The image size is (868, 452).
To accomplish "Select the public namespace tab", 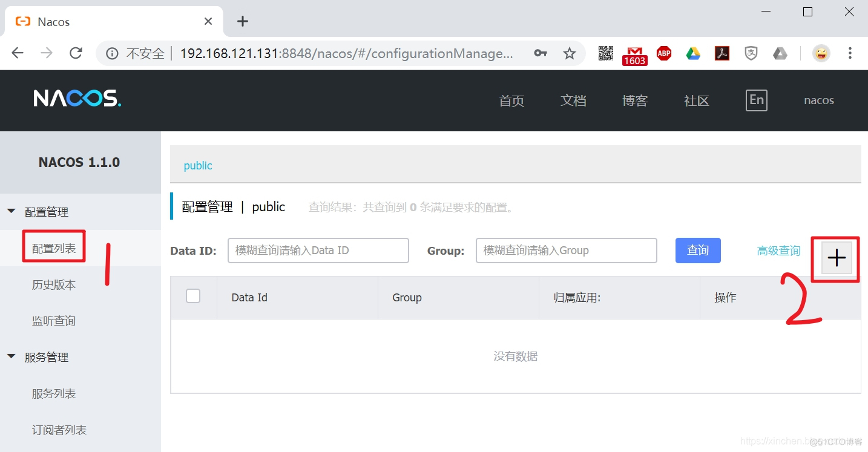I will [x=198, y=165].
